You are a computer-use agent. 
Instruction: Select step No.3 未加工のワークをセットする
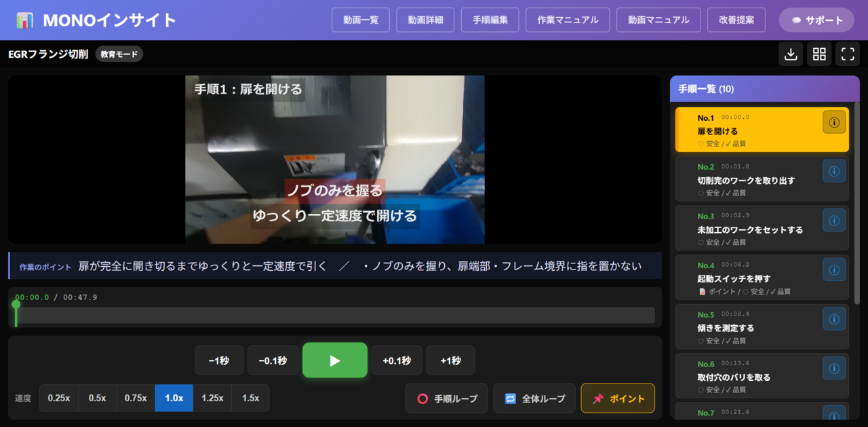[x=762, y=228]
